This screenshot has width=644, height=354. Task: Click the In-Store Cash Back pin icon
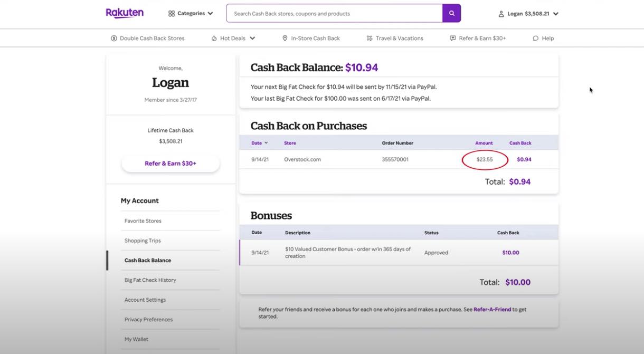(285, 38)
